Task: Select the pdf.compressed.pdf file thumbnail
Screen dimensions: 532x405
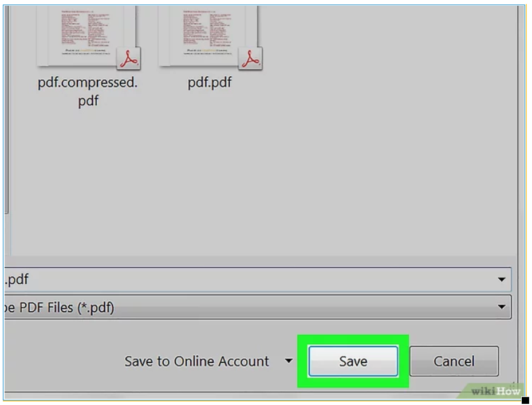Action: [x=88, y=35]
